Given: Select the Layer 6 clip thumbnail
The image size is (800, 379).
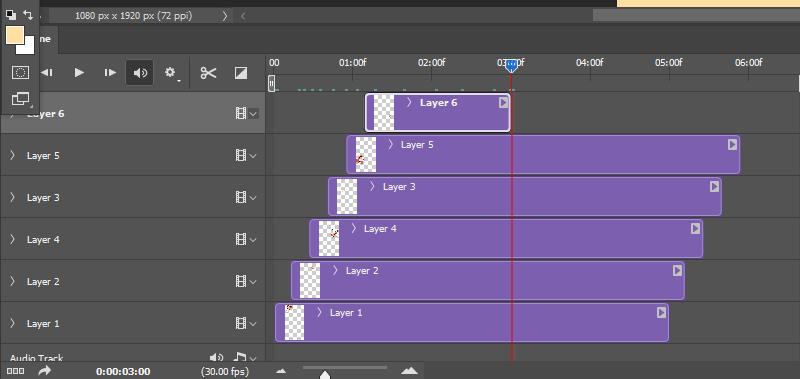Looking at the screenshot, I should [x=384, y=113].
